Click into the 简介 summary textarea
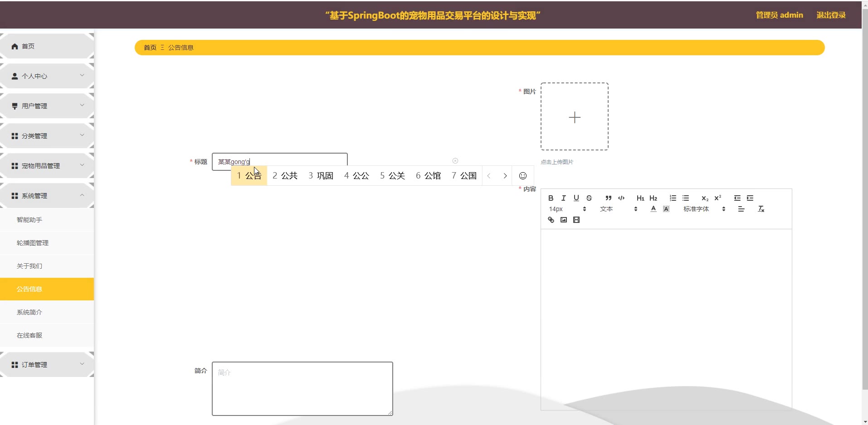868x425 pixels. point(302,389)
